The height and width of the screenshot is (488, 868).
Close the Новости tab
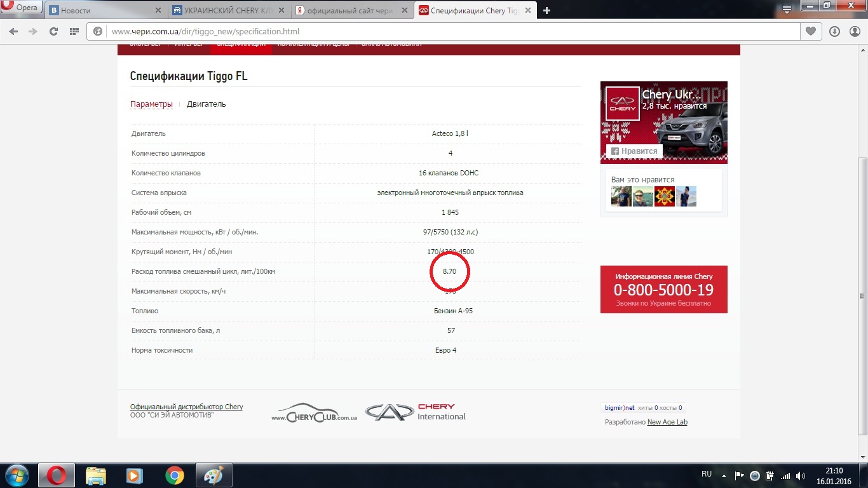click(158, 11)
